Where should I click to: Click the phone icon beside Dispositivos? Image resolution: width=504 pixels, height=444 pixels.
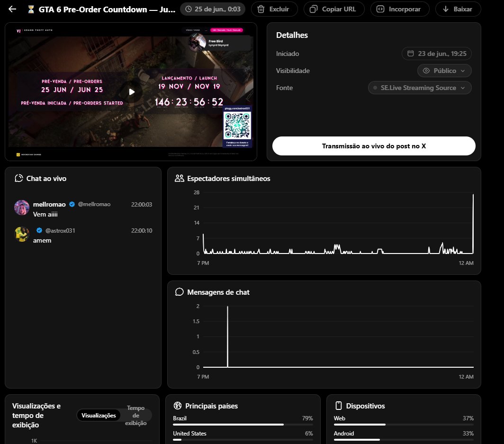[x=339, y=406]
